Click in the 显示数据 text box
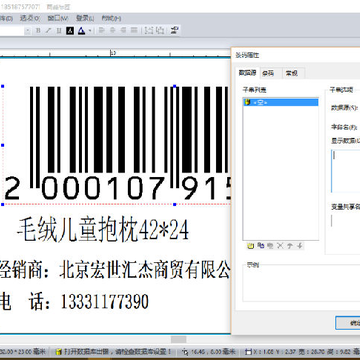360x360 pixels. (x=345, y=171)
